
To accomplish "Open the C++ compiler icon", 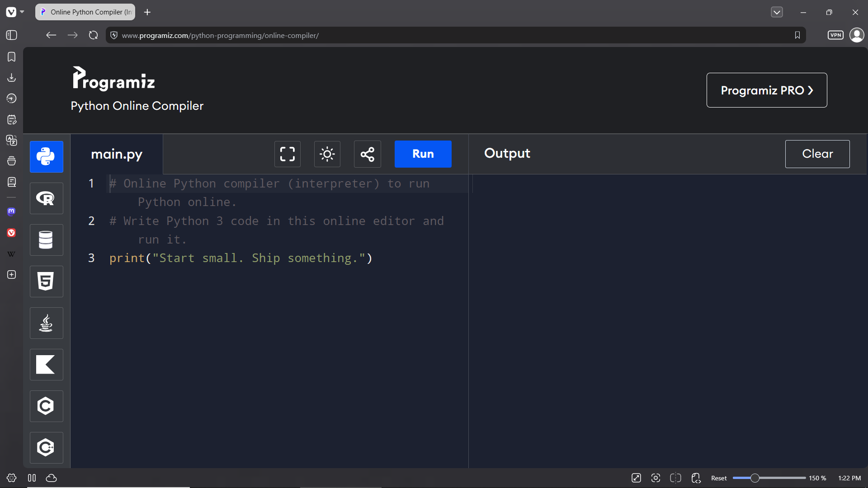I will coord(46,447).
